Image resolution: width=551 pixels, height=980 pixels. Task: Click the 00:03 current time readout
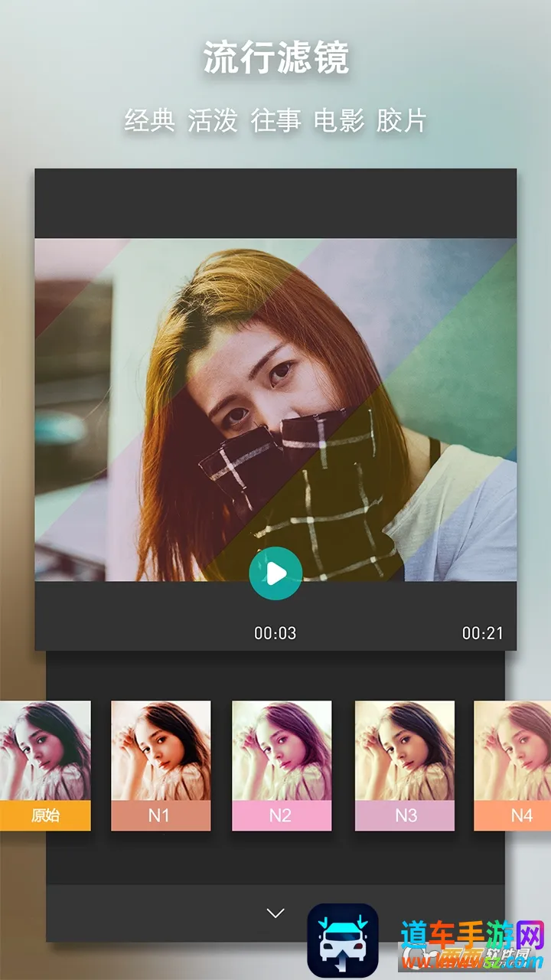click(x=275, y=633)
